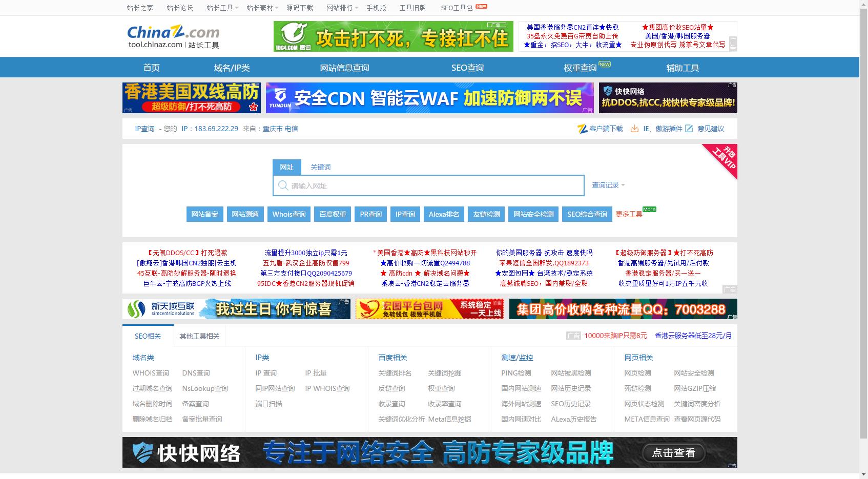Open the 查询记录 dropdown

[x=608, y=185]
